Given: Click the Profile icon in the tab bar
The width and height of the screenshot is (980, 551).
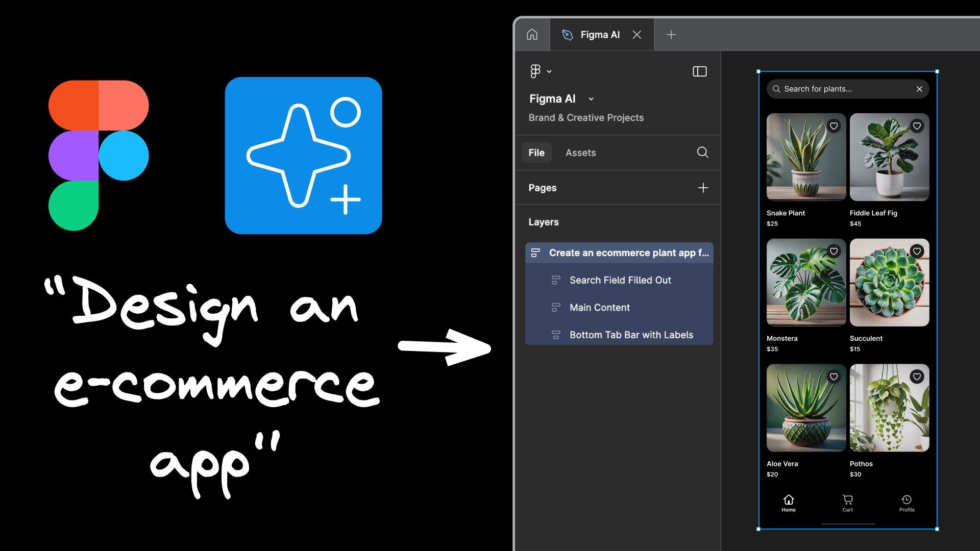Looking at the screenshot, I should click(907, 500).
